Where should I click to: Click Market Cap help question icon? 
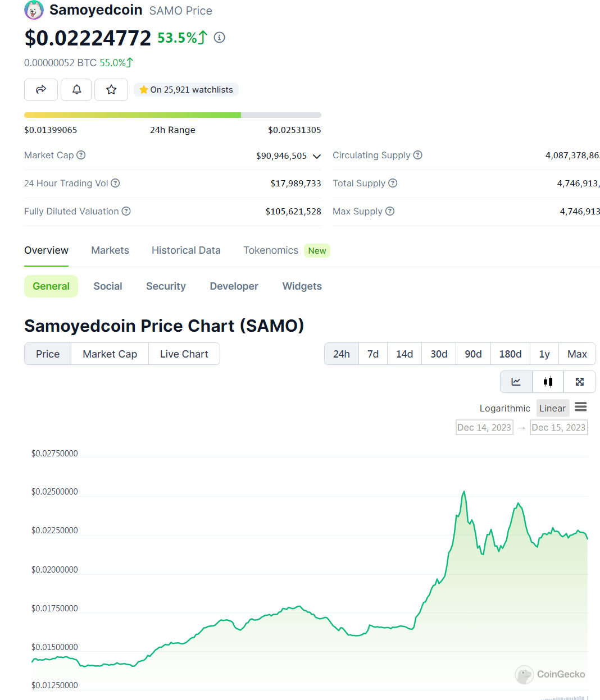point(81,155)
